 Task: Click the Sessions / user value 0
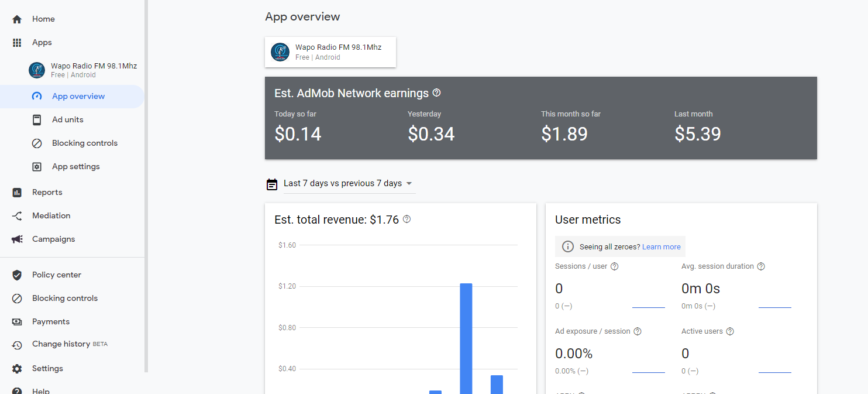pyautogui.click(x=559, y=289)
